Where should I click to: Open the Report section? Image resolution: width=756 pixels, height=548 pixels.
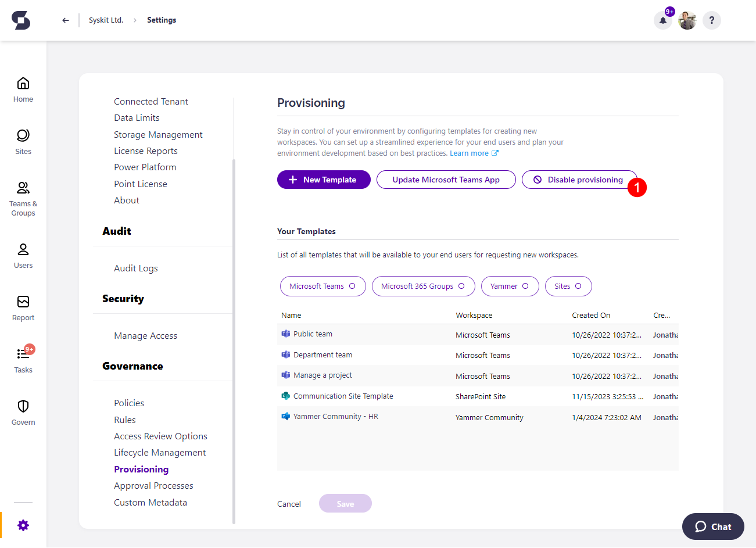[23, 307]
